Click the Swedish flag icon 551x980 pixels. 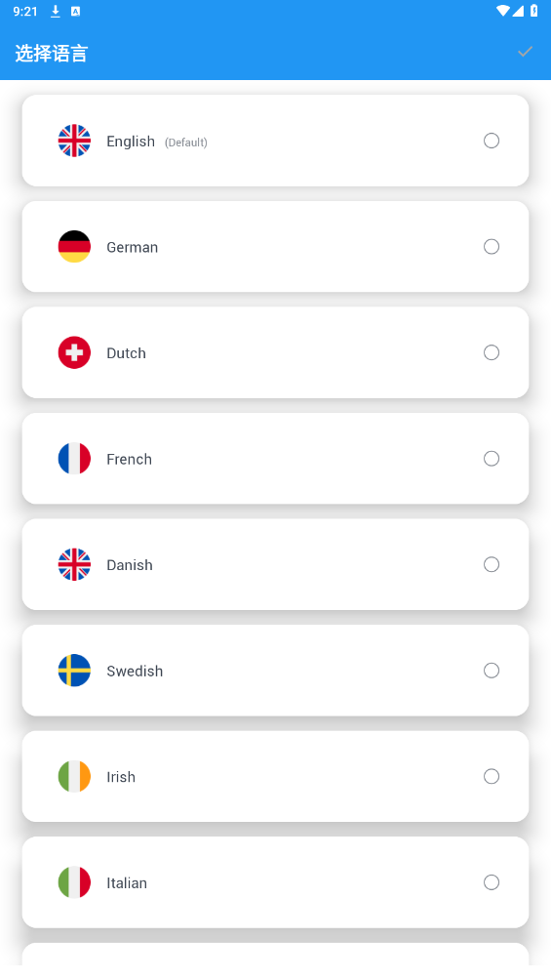74,670
